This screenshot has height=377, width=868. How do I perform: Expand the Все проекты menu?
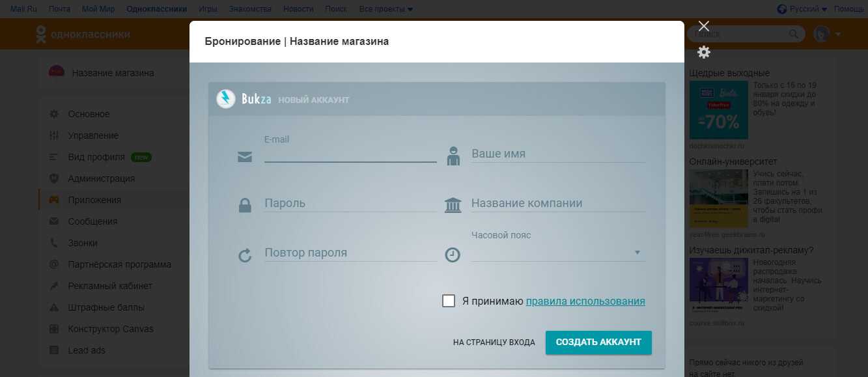[x=386, y=9]
